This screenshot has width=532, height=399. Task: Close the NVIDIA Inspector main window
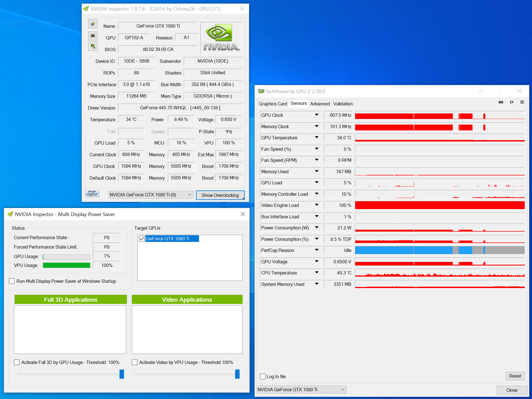click(x=242, y=9)
